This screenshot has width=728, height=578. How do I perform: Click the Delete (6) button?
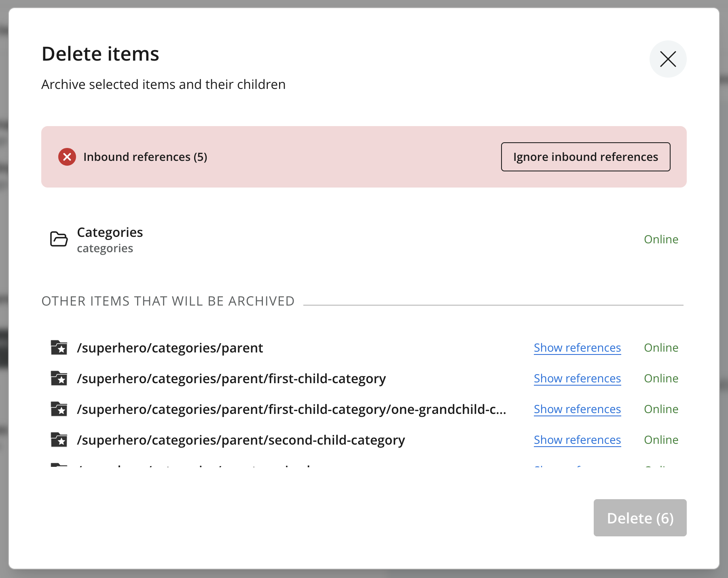tap(640, 518)
